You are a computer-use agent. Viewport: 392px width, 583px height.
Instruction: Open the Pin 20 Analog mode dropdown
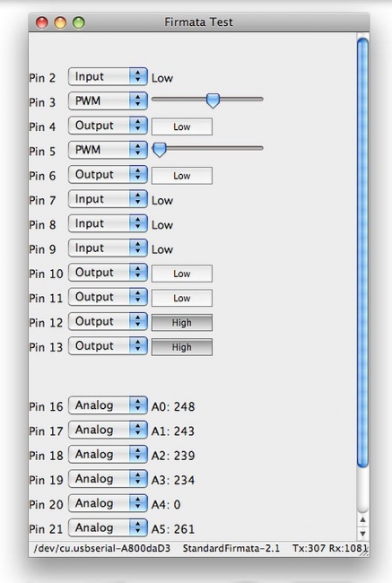click(108, 503)
